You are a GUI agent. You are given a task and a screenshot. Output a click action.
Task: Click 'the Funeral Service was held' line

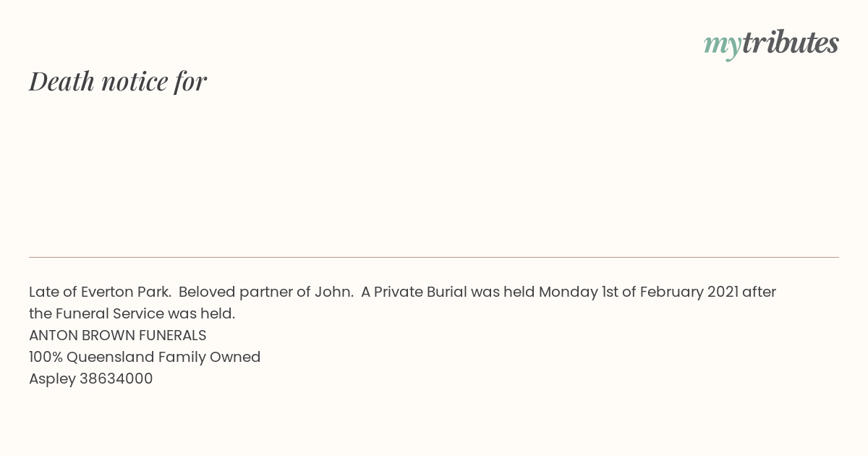point(132,313)
